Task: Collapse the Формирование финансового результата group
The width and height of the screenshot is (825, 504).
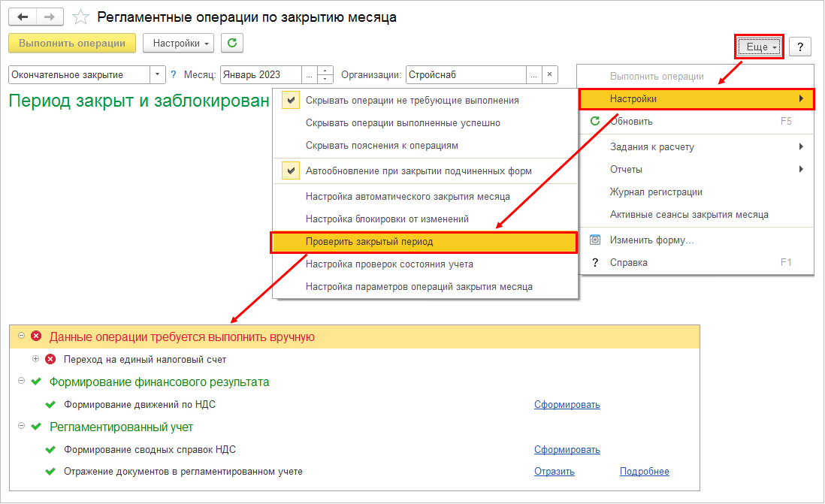Action: [21, 381]
